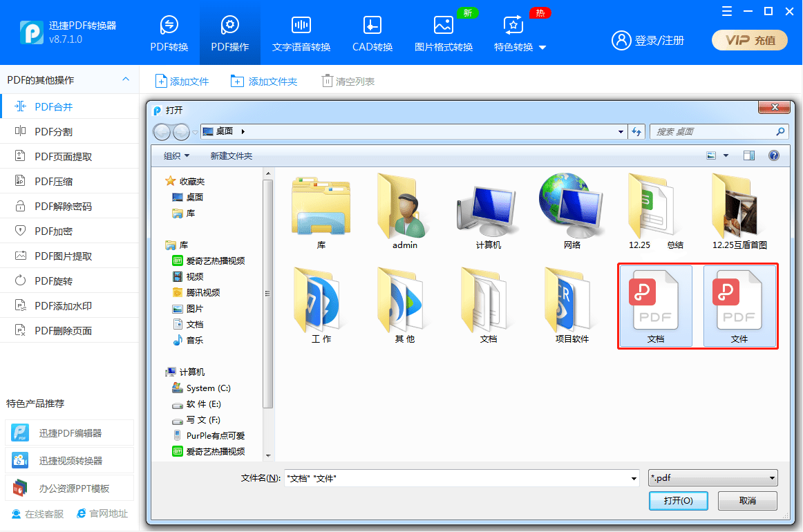Open the *.pdf file type dropdown
803x532 pixels.
713,478
